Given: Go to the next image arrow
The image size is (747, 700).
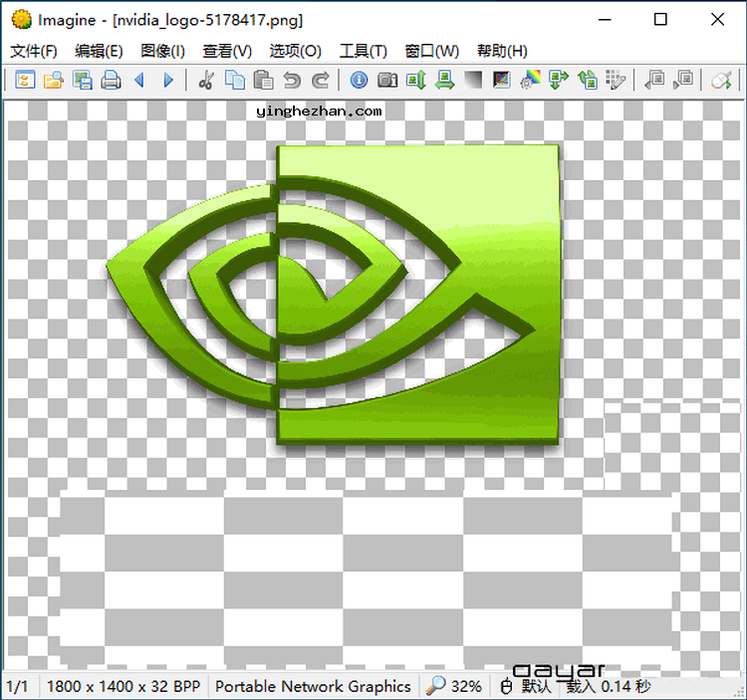Looking at the screenshot, I should click(168, 81).
